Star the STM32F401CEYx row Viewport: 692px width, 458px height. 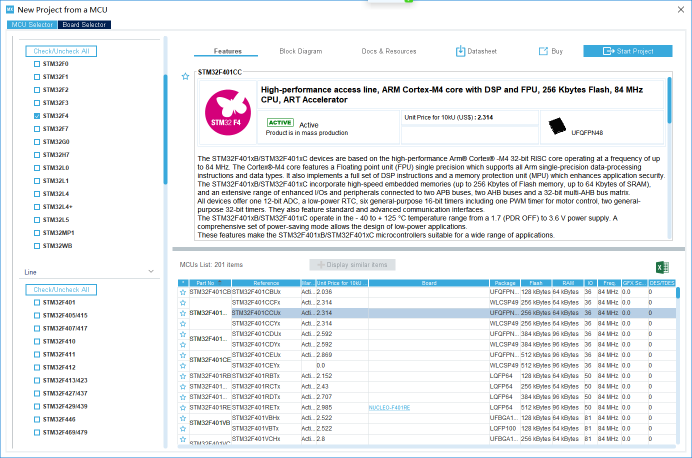pos(183,366)
